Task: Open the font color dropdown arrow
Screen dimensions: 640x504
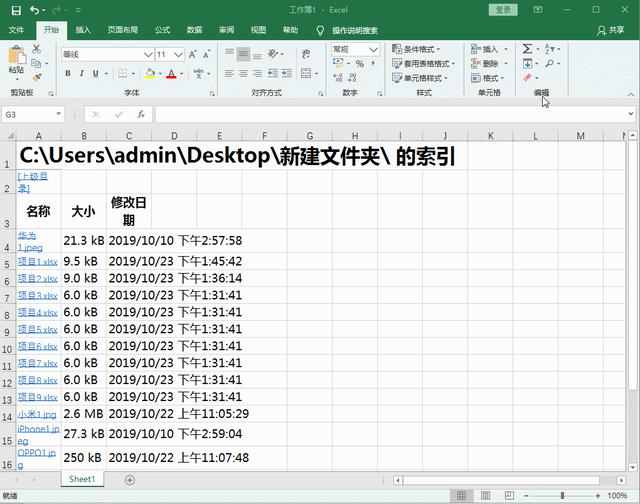Action: click(x=182, y=74)
